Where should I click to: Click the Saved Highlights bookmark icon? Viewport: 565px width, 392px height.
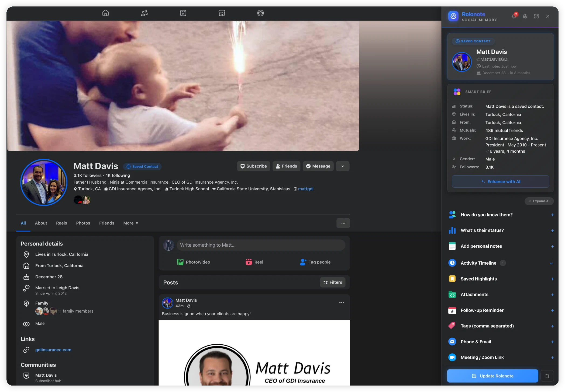[x=452, y=279]
